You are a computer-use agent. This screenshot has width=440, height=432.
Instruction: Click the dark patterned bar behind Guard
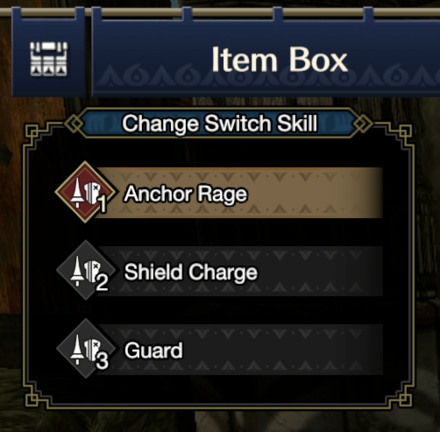(x=239, y=349)
